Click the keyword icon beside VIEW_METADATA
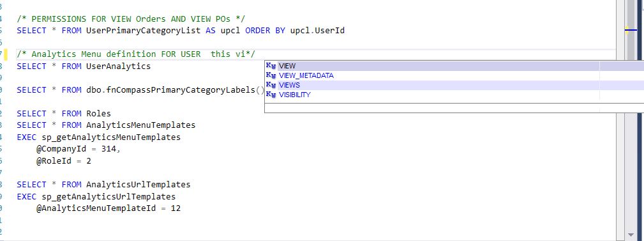The image size is (644, 241). pos(271,75)
